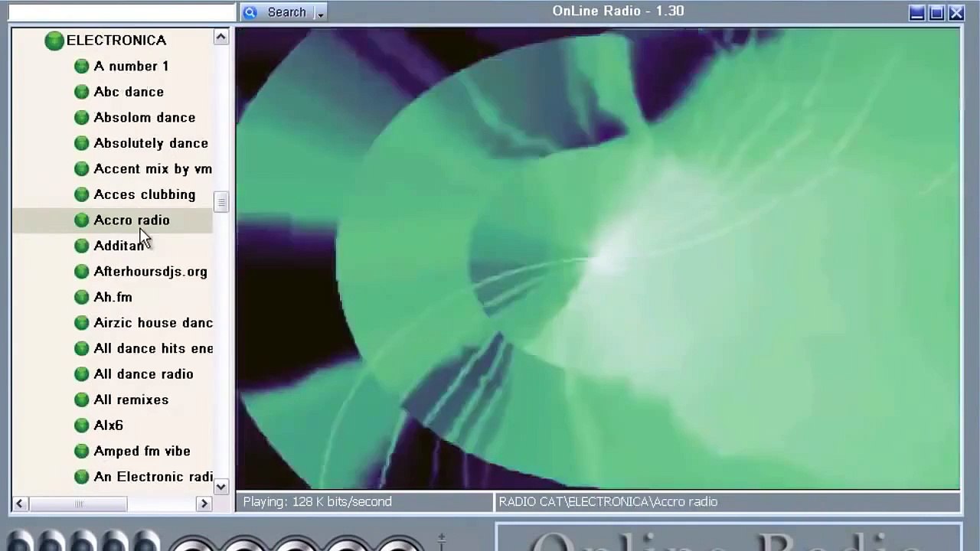Image resolution: width=980 pixels, height=551 pixels.
Task: Click station list scroll up arrow
Action: tap(221, 37)
